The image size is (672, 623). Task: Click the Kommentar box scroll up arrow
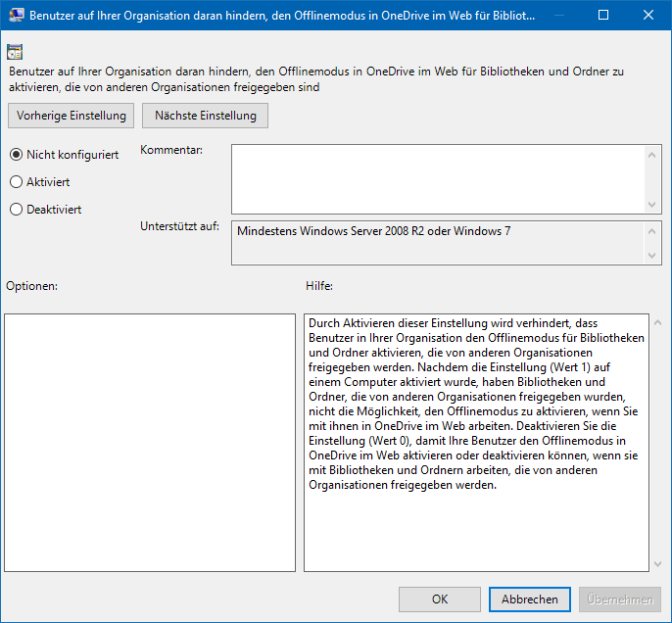[653, 154]
